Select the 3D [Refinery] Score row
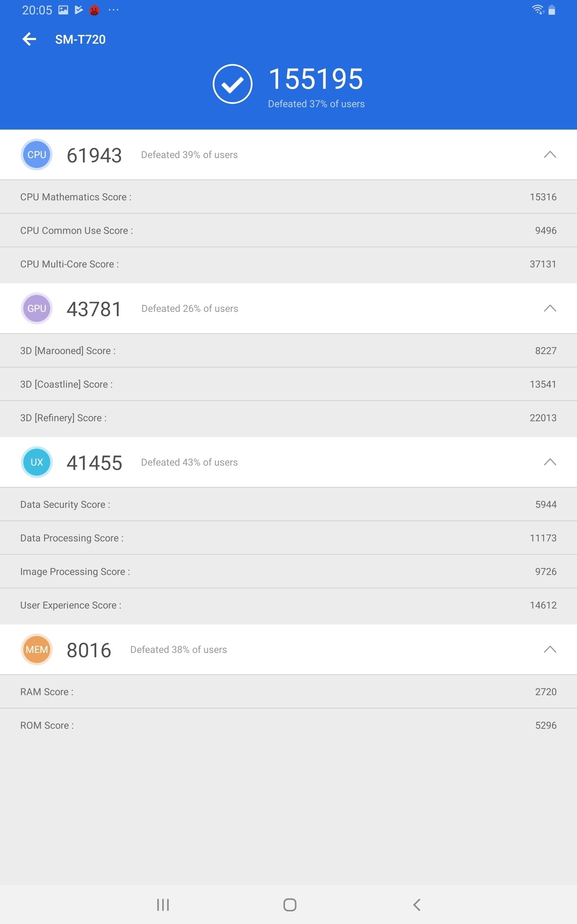This screenshot has height=924, width=577. coord(288,418)
